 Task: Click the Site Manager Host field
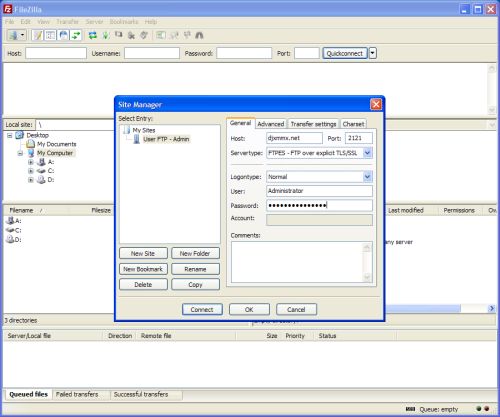click(294, 138)
